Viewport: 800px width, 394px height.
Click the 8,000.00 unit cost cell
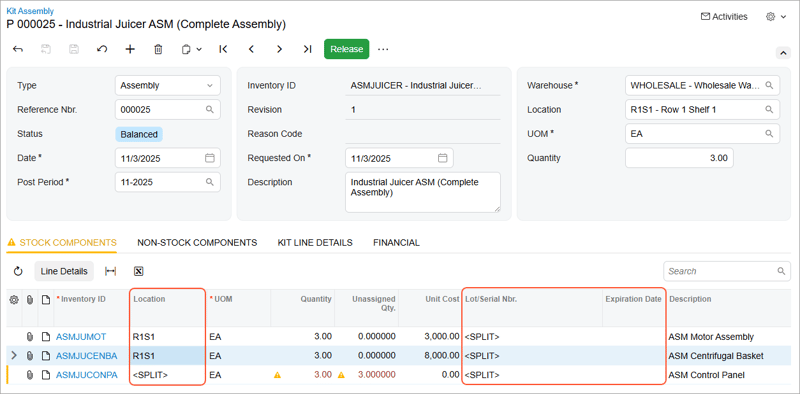[430, 356]
